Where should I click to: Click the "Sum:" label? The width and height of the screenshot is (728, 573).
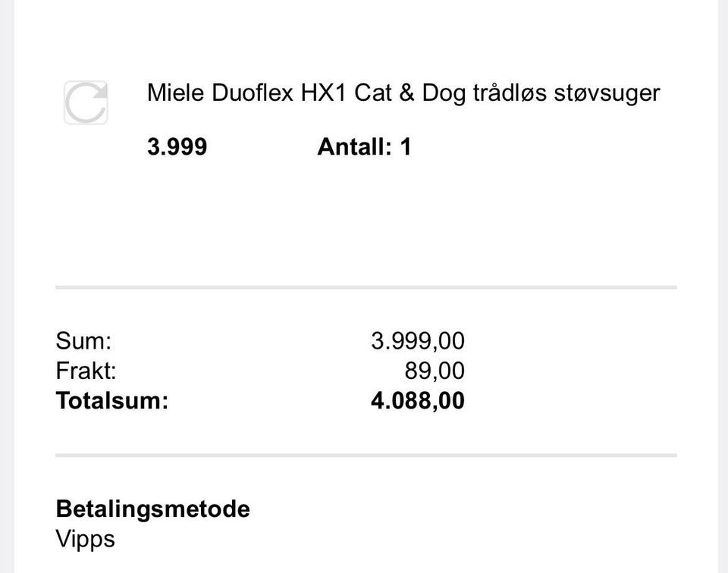pos(83,341)
